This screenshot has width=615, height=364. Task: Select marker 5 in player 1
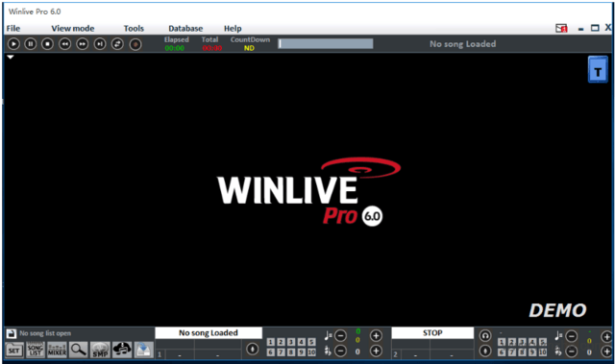tap(311, 342)
